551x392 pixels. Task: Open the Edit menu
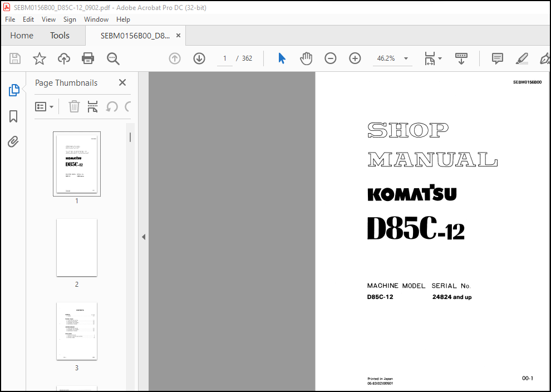28,19
